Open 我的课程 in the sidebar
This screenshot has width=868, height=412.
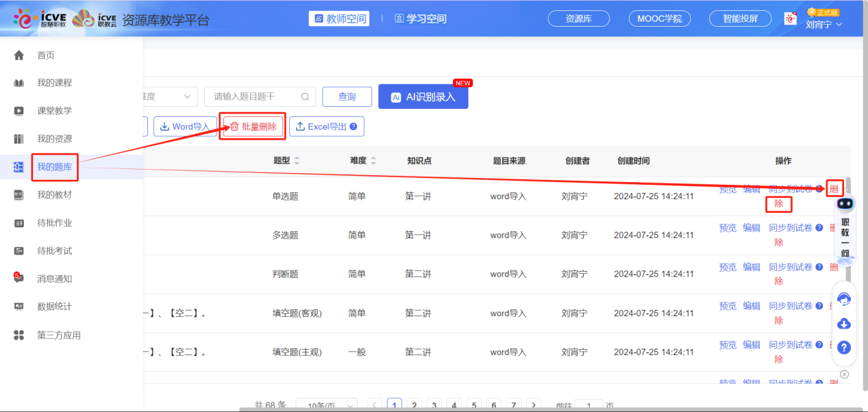(54, 83)
